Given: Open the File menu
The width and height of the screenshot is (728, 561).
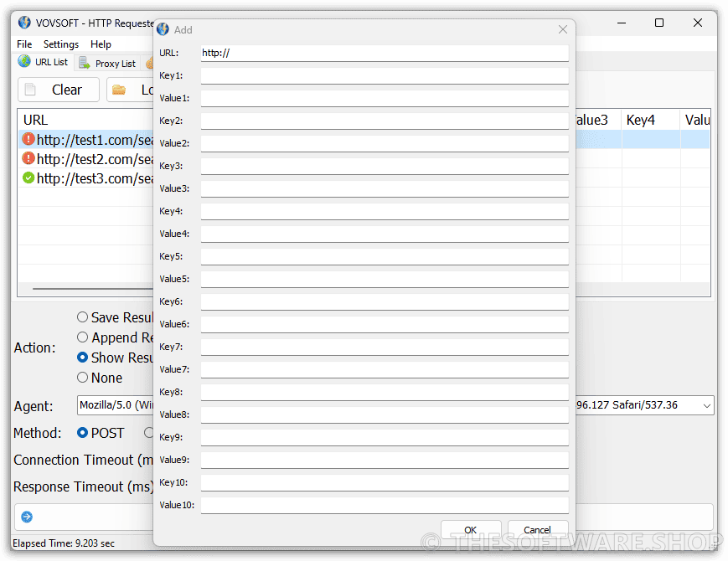Looking at the screenshot, I should pyautogui.click(x=24, y=44).
